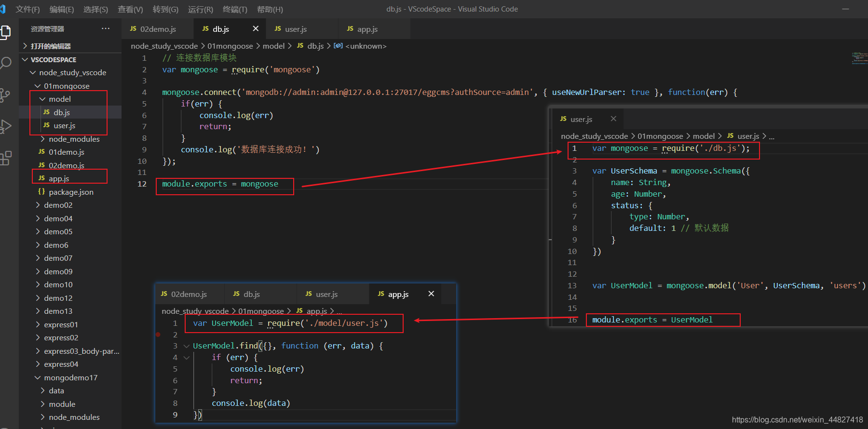Expand the demo04 folder
This screenshot has width=868, height=429.
38,218
